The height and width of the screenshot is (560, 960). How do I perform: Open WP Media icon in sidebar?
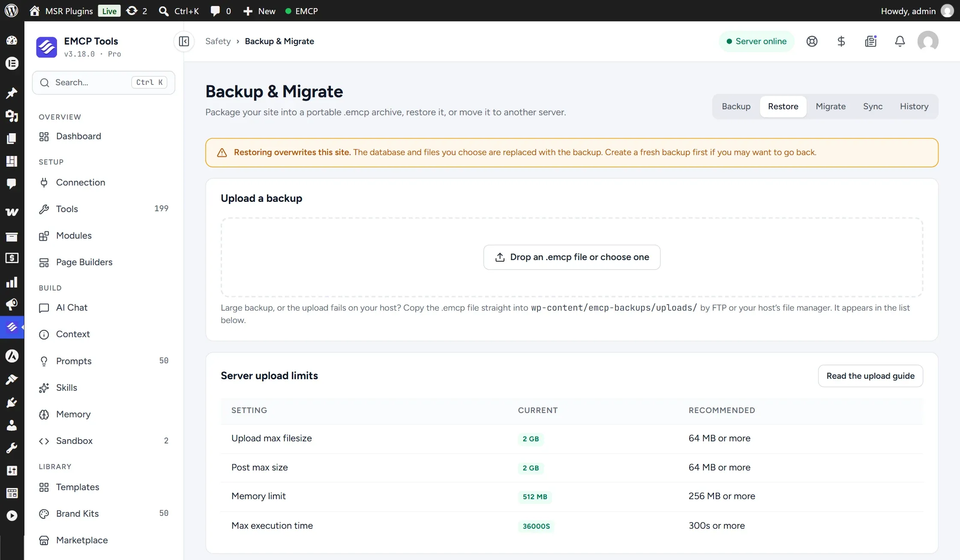[12, 116]
